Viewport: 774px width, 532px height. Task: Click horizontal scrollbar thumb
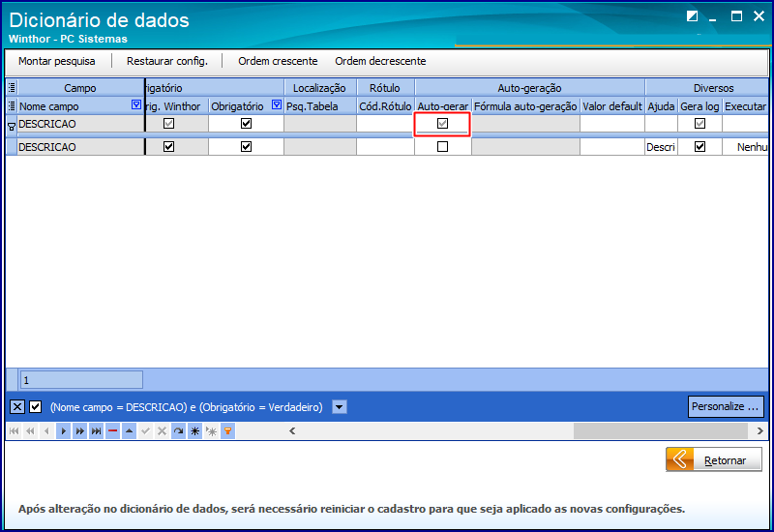(x=661, y=430)
